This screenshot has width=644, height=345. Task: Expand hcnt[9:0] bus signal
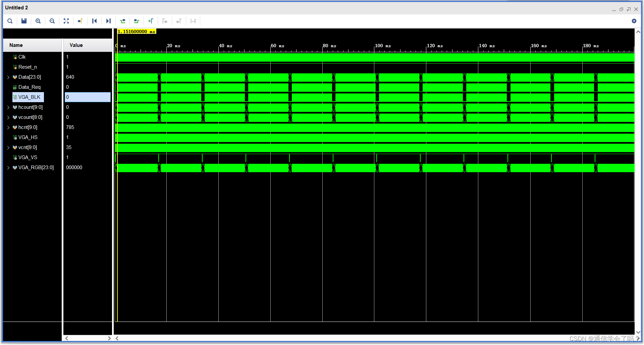coord(8,128)
